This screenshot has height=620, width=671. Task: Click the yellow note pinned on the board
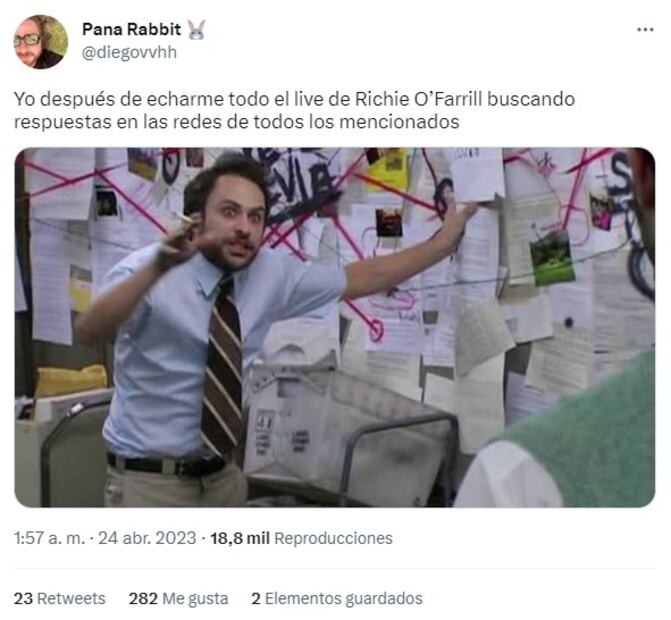[389, 169]
